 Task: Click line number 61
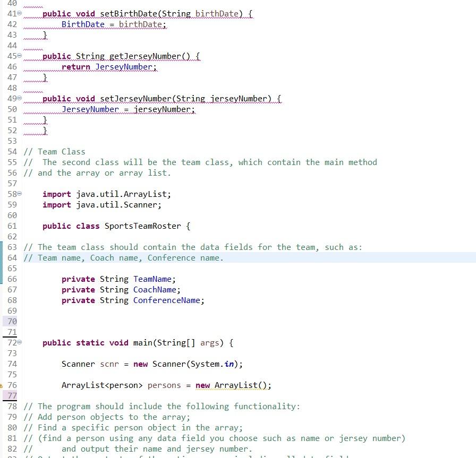12,226
